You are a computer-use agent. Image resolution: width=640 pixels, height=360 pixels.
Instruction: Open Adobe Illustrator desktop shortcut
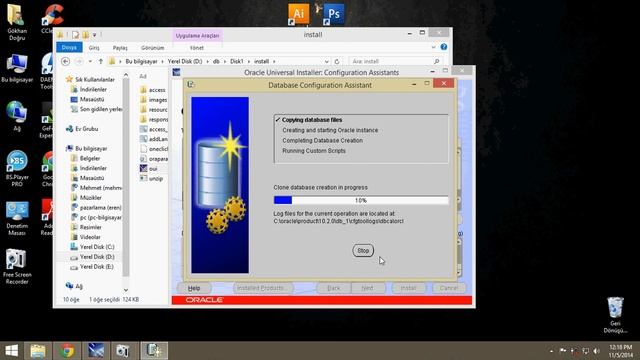pyautogui.click(x=298, y=15)
